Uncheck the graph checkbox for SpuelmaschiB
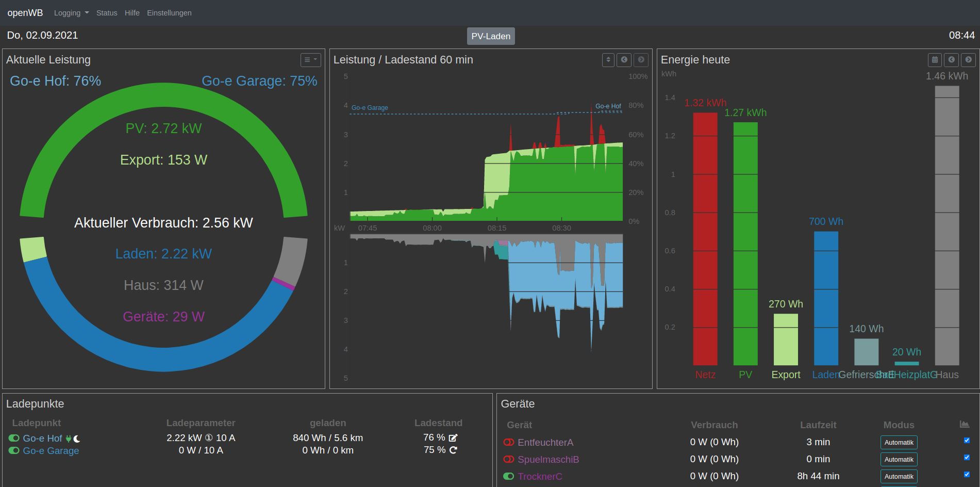This screenshot has height=487, width=980. click(967, 458)
